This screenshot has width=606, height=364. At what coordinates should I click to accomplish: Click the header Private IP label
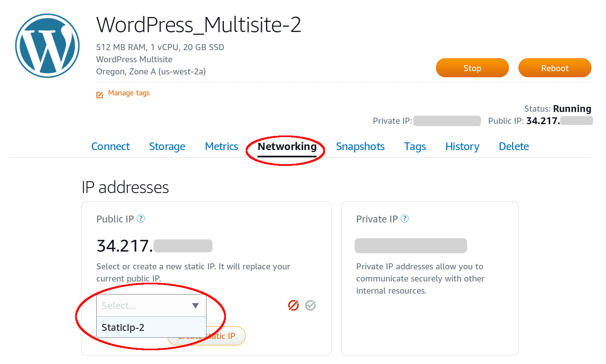click(x=392, y=121)
